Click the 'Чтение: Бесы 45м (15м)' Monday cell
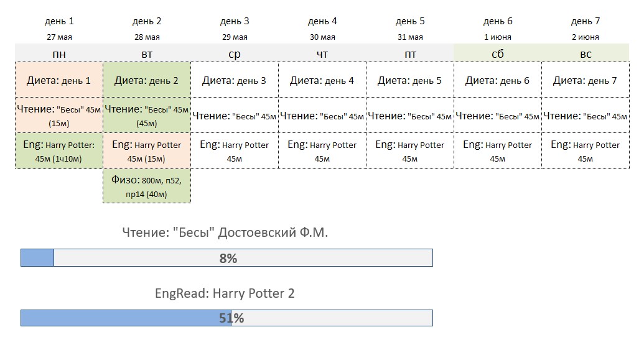 pos(59,115)
